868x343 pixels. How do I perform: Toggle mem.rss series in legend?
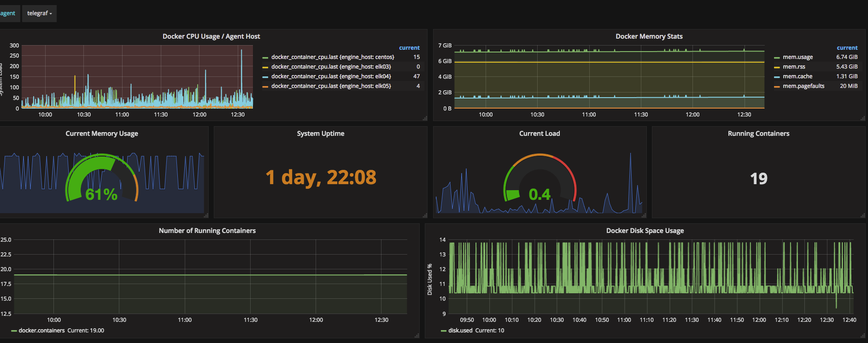pos(794,67)
